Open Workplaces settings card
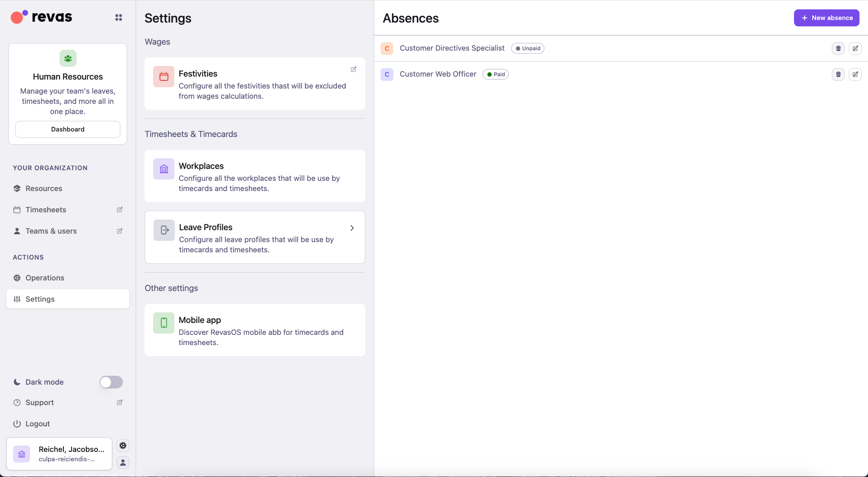The image size is (868, 477). pyautogui.click(x=255, y=176)
